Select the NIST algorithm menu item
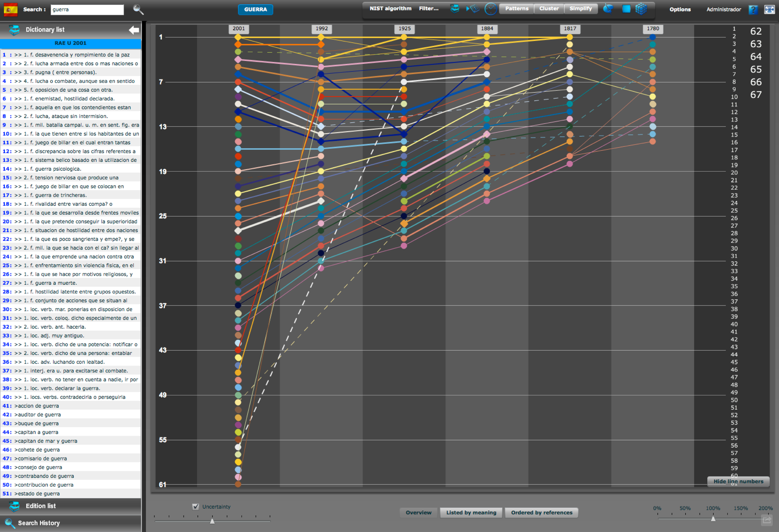The image size is (779, 532). click(x=390, y=8)
